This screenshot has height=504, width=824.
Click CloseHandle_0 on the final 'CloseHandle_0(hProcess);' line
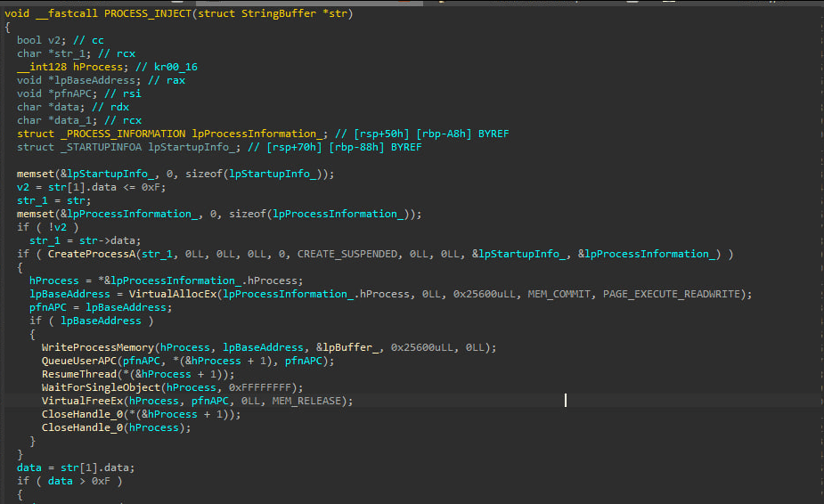pyautogui.click(x=82, y=427)
